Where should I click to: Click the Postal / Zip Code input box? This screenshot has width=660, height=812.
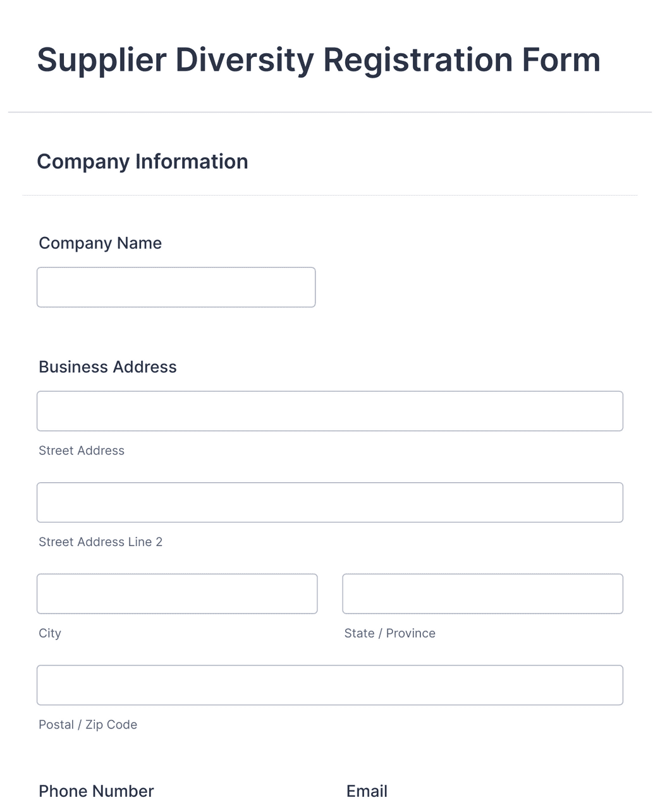(x=330, y=685)
